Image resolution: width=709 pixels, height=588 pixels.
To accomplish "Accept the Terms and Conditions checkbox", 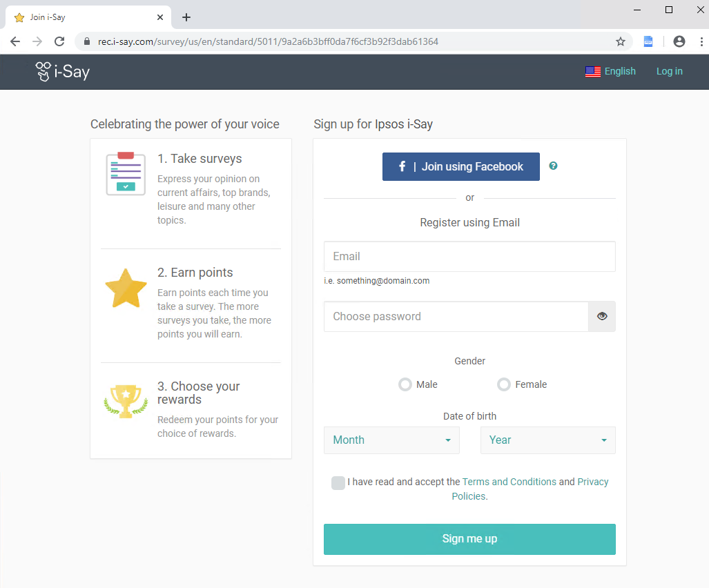I will (x=338, y=483).
